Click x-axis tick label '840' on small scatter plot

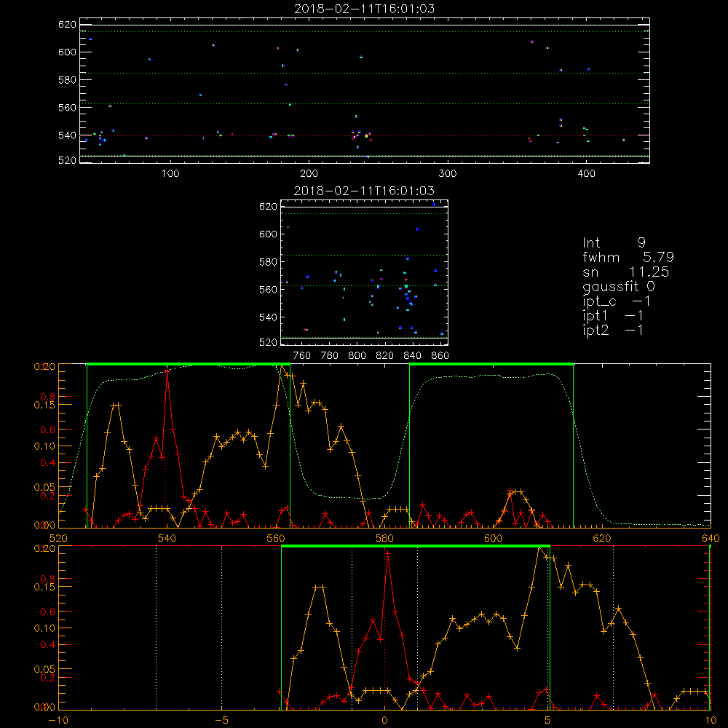(412, 356)
